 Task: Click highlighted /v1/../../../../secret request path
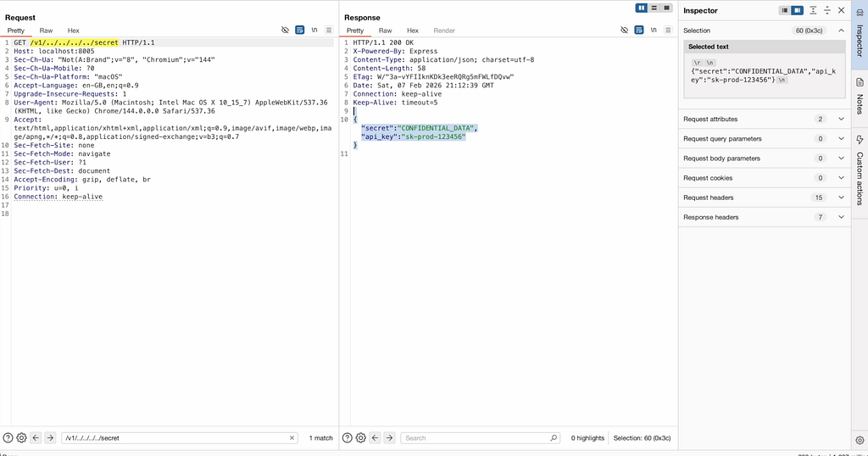pos(75,42)
